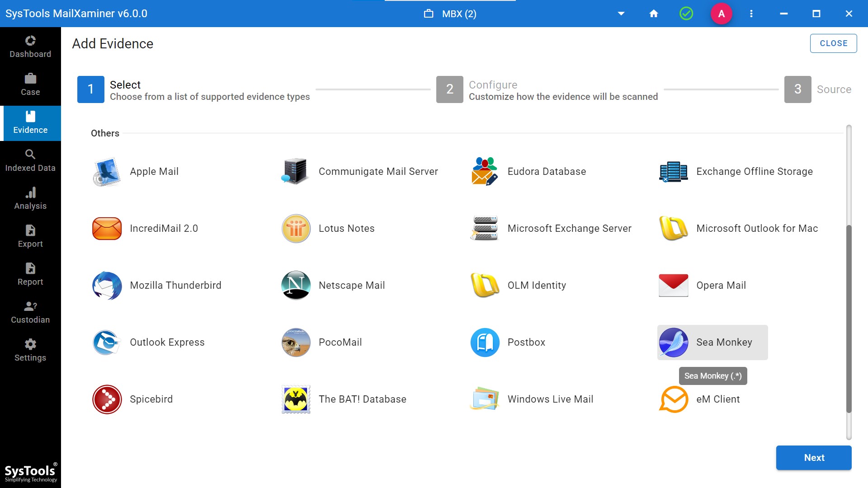Click the MBX (2) case title
Image resolution: width=868 pixels, height=488 pixels.
click(459, 14)
